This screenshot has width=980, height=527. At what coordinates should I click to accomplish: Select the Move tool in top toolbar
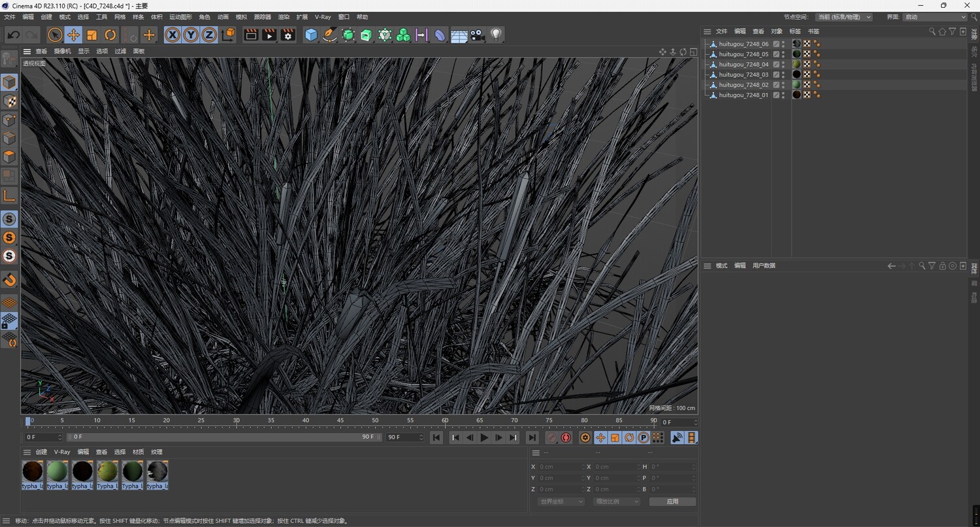73,35
